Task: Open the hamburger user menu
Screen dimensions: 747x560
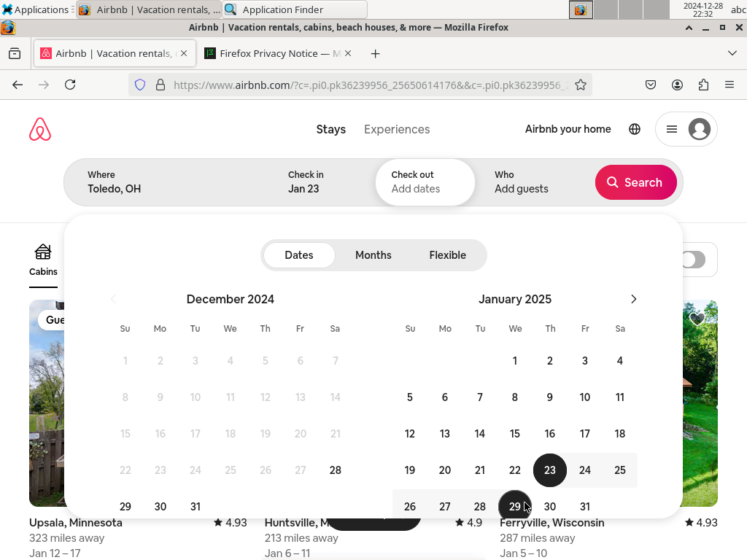Action: point(672,129)
